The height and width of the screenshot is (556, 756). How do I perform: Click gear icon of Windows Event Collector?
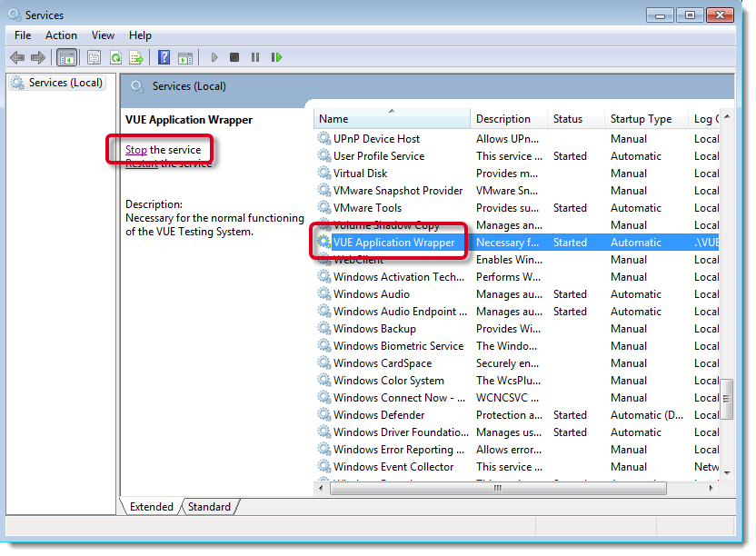point(324,466)
